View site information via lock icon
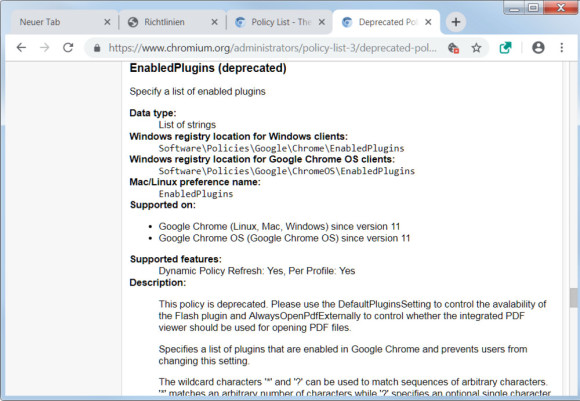 (x=97, y=48)
